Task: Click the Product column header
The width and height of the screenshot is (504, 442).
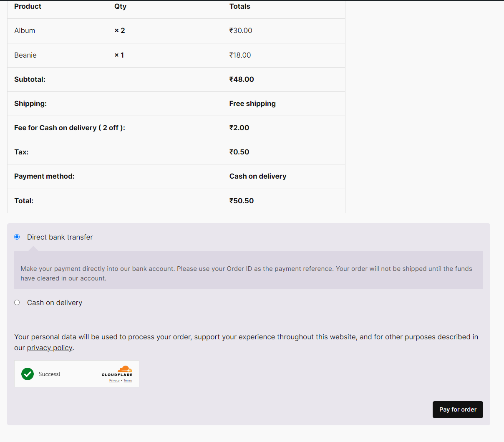Action: click(x=28, y=6)
